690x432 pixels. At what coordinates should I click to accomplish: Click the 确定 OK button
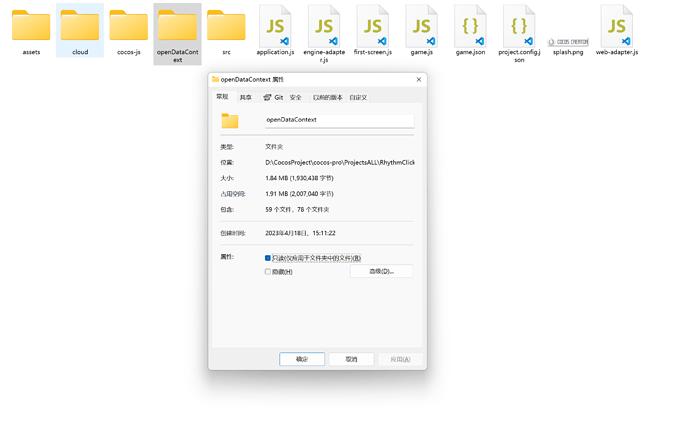point(302,359)
